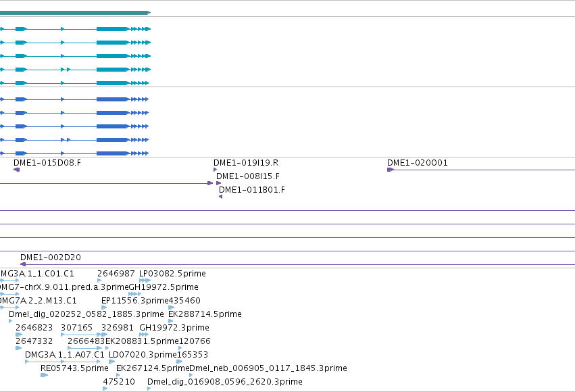This screenshot has height=392, width=575.
Task: Select the EK267124.5prime label
Action: pyautogui.click(x=153, y=368)
